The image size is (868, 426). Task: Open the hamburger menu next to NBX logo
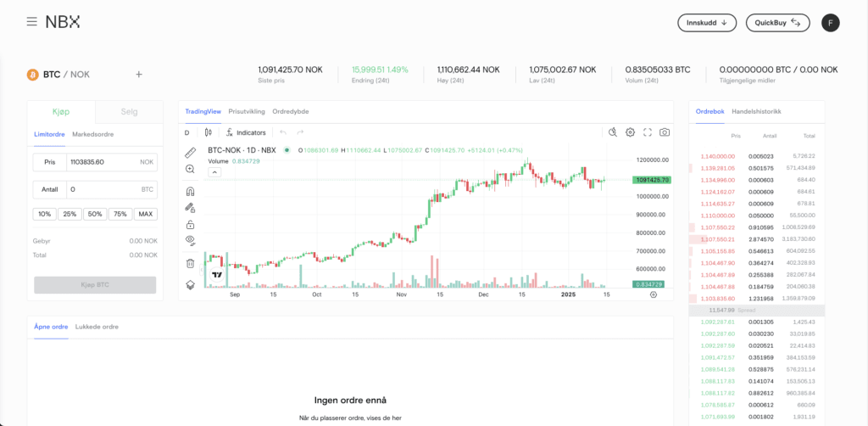click(31, 22)
